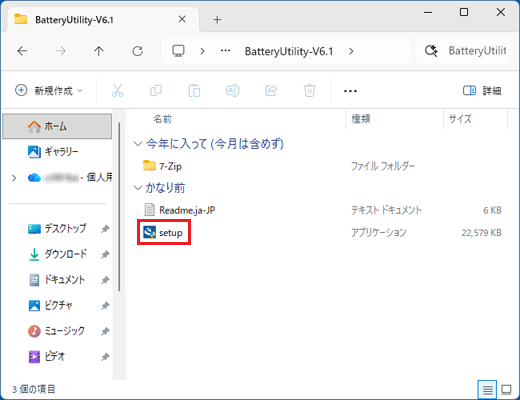Click the navigation pane scrollbar

point(119,207)
